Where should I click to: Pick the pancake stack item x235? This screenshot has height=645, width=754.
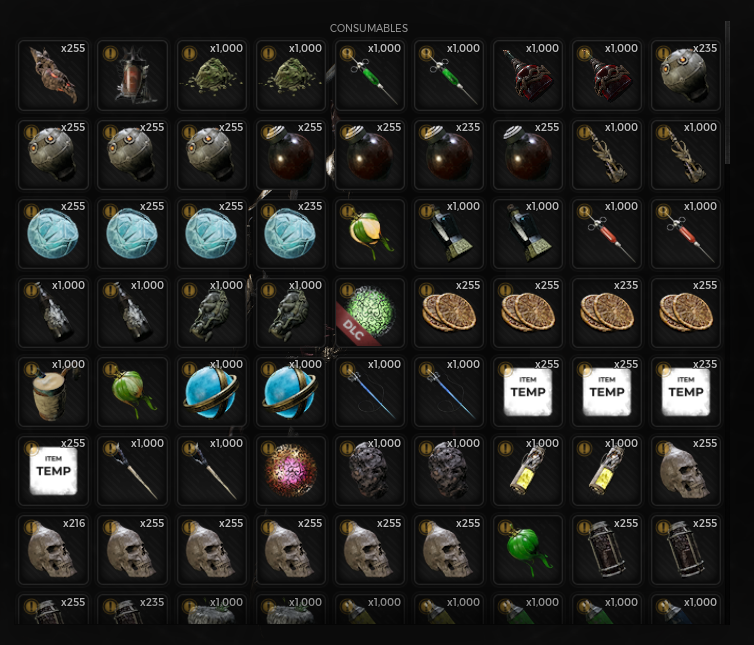(x=606, y=312)
